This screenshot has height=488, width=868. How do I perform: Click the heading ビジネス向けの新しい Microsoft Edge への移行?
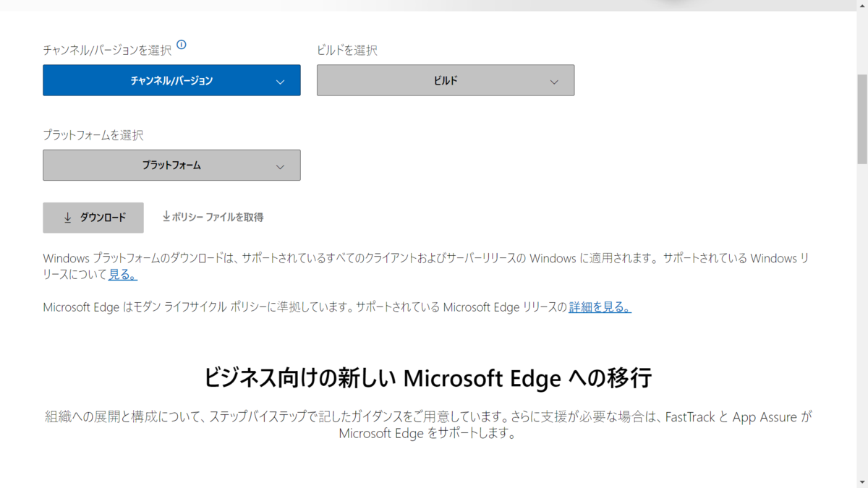pos(427,377)
